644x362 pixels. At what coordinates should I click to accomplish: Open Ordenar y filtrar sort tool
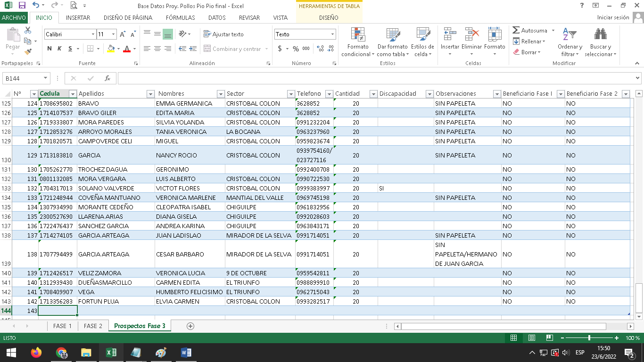click(x=570, y=42)
